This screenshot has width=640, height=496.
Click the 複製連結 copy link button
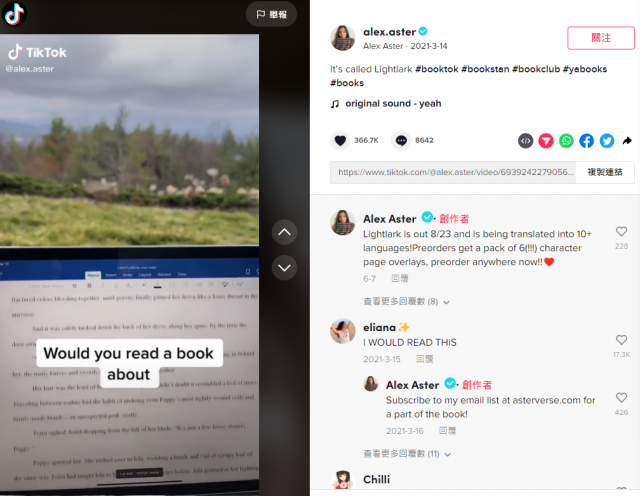pos(605,172)
